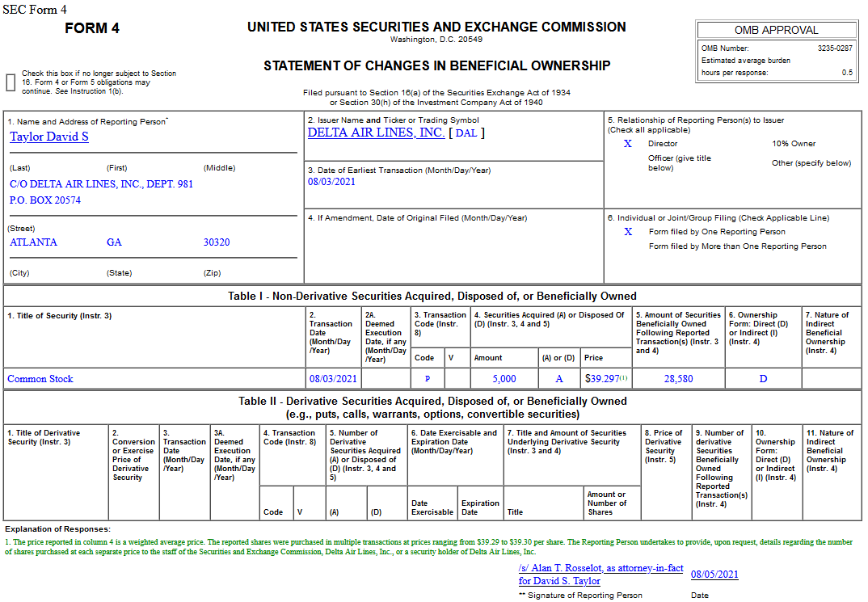This screenshot has width=868, height=602.
Task: Select the C/O DELTA AIR LINES, INC., DEPT. 981 address line
Action: 101,184
